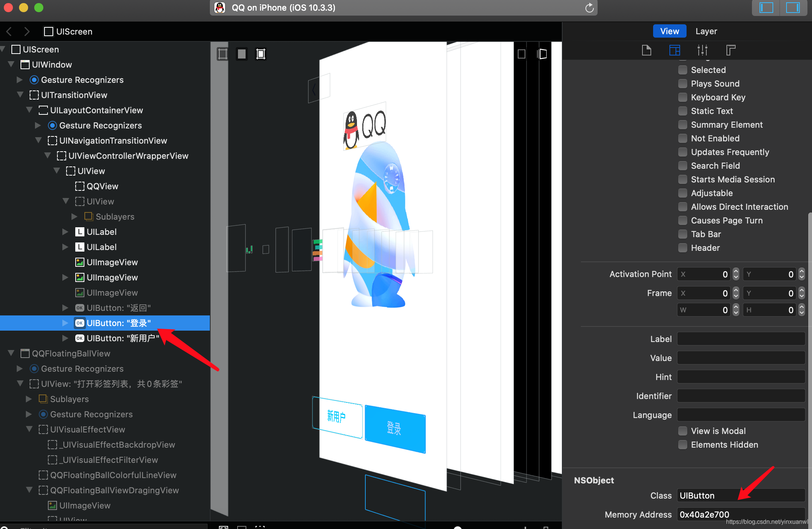
Task: Toggle the Static Text checkbox
Action: [x=683, y=111]
